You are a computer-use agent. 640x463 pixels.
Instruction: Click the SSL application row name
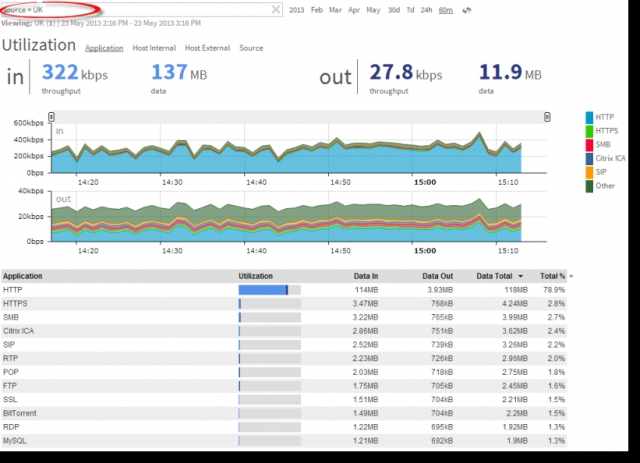coord(10,399)
